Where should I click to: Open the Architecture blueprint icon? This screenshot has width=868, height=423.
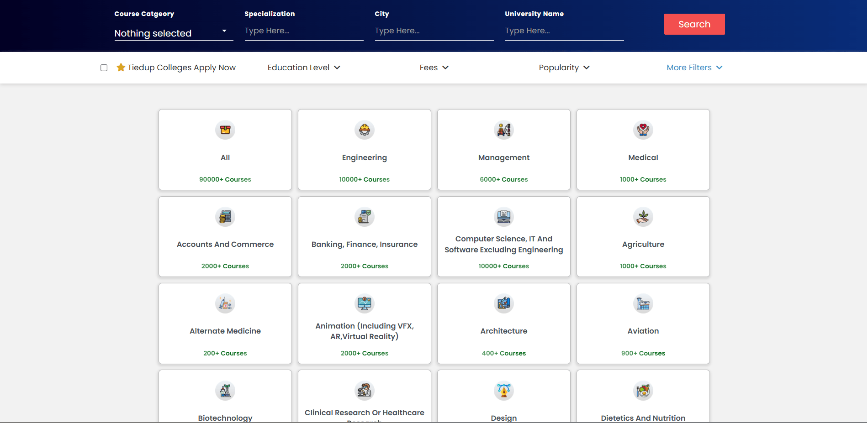tap(503, 303)
